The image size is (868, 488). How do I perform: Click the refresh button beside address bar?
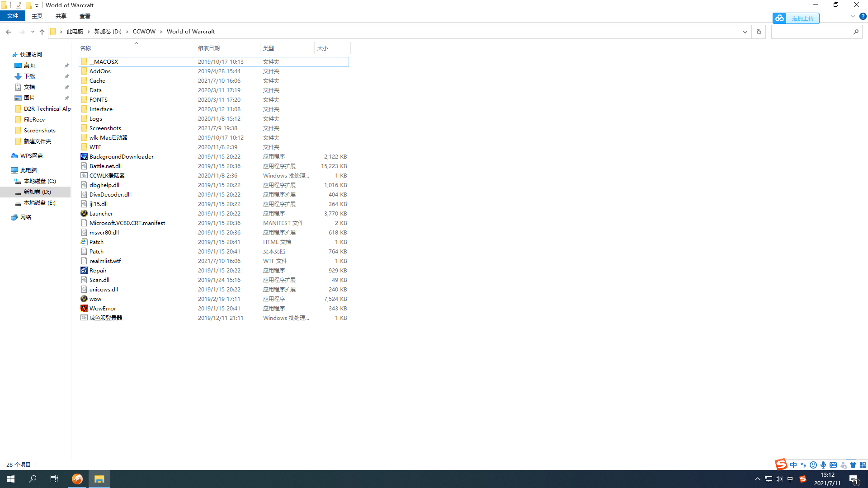[759, 32]
